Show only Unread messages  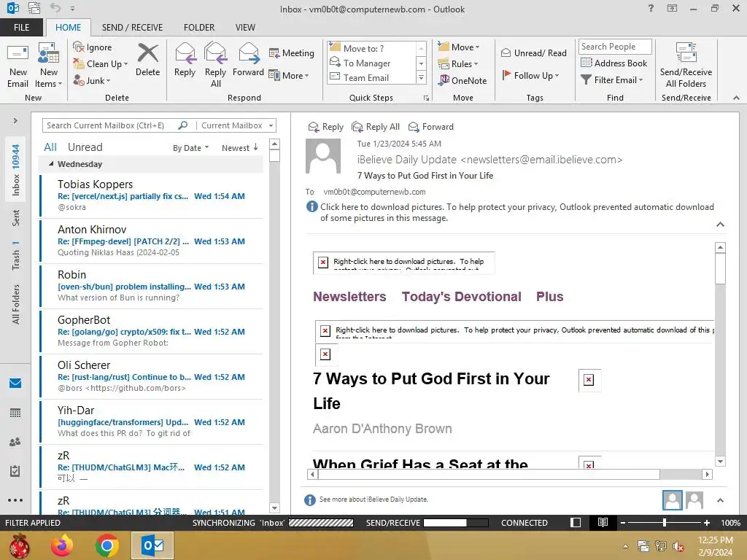[x=85, y=147]
